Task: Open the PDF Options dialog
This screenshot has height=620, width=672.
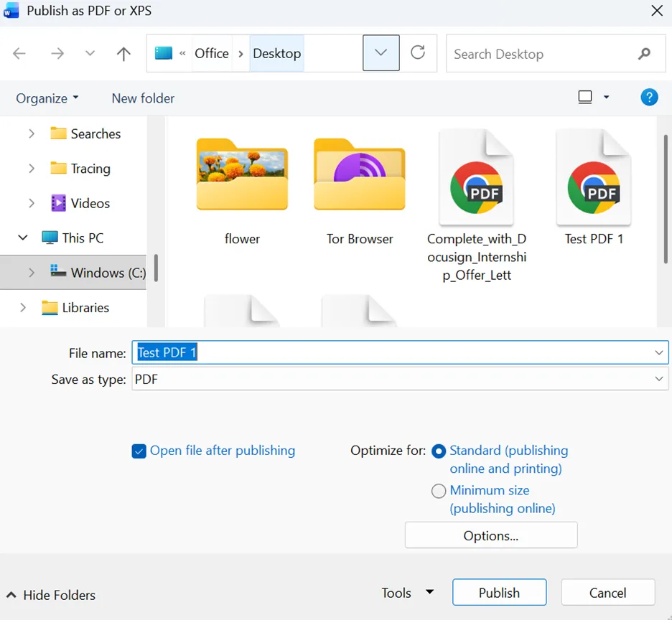Action: (491, 535)
